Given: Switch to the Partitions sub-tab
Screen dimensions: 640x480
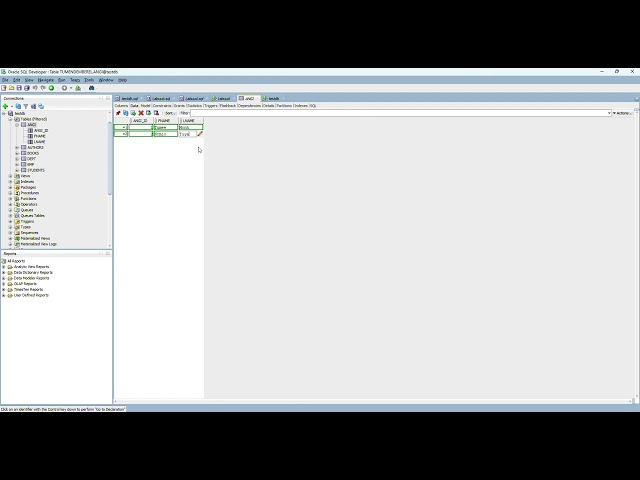Looking at the screenshot, I should point(284,106).
